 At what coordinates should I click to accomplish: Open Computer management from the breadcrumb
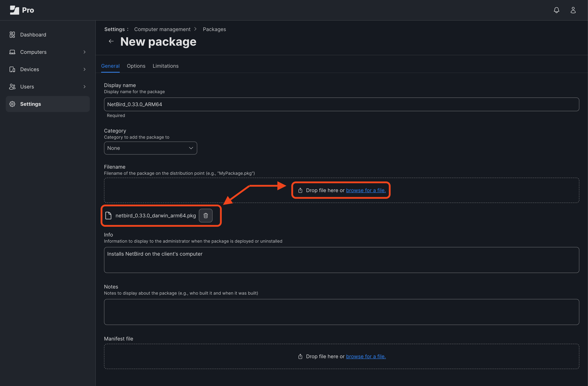pyautogui.click(x=162, y=29)
